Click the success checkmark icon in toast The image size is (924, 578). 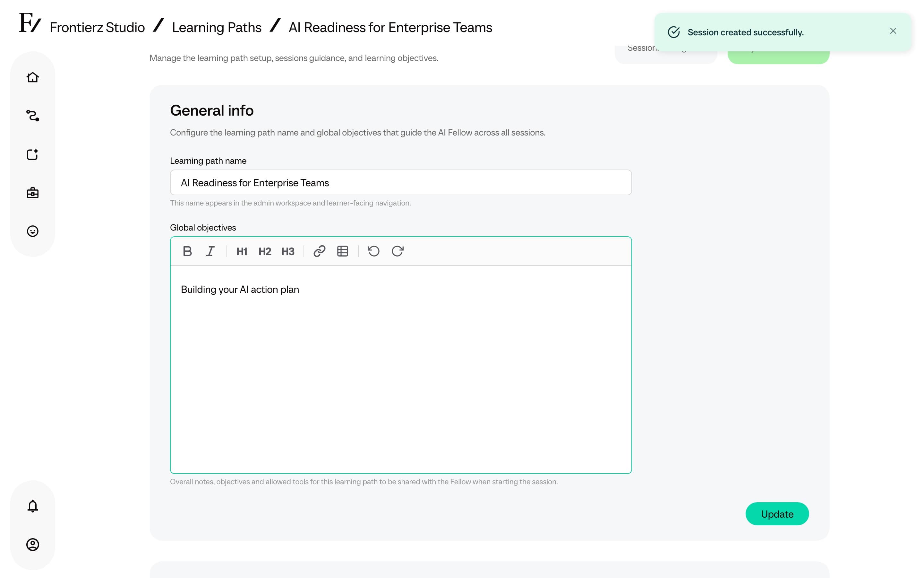tap(673, 32)
